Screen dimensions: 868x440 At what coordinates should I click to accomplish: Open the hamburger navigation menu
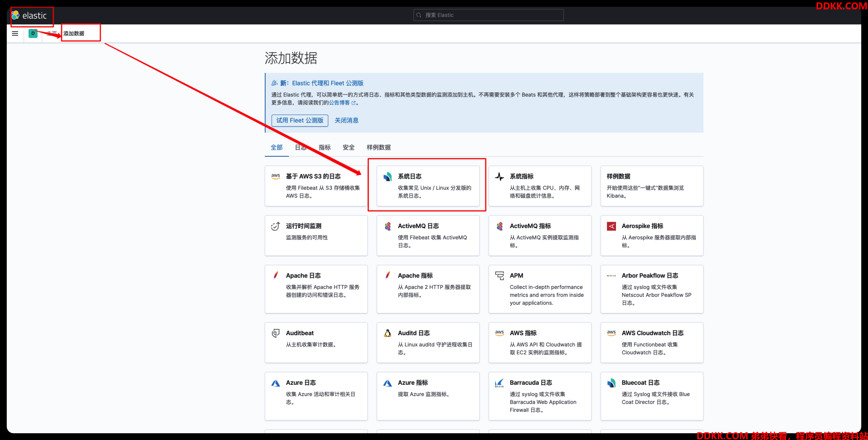tap(15, 33)
